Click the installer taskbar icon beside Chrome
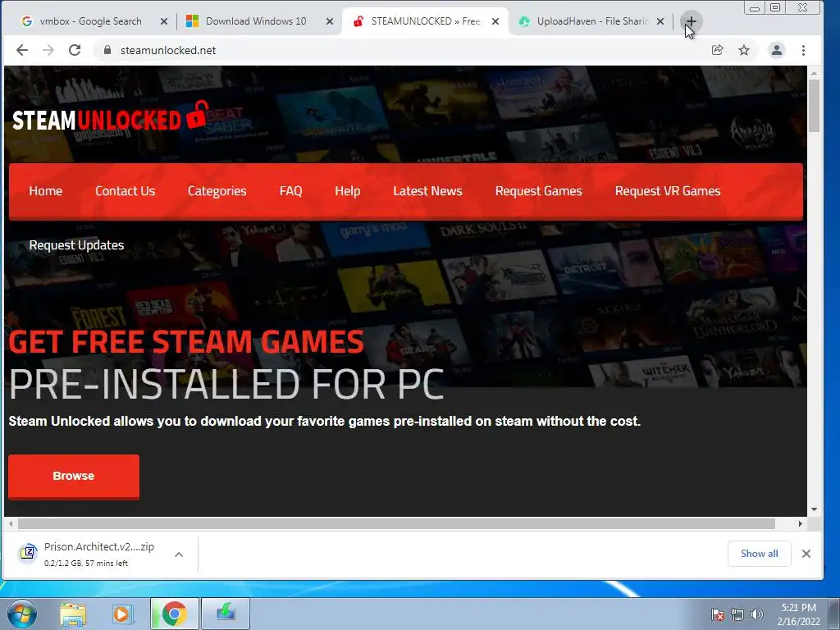840x630 pixels. [226, 614]
